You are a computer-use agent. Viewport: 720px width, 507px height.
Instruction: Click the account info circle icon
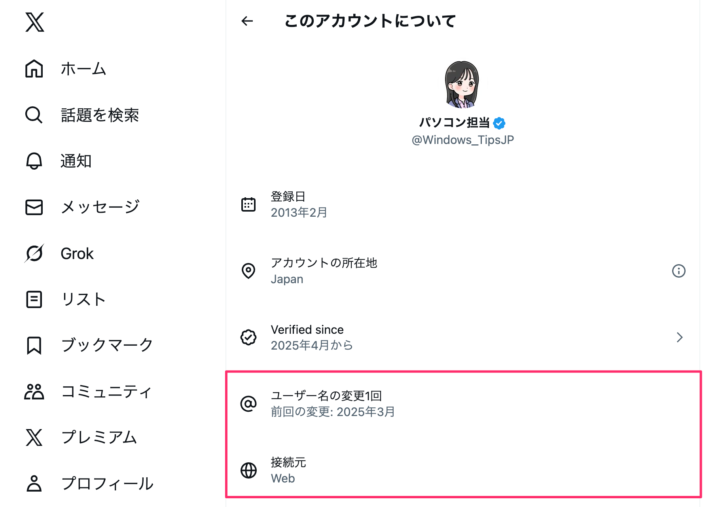[679, 271]
